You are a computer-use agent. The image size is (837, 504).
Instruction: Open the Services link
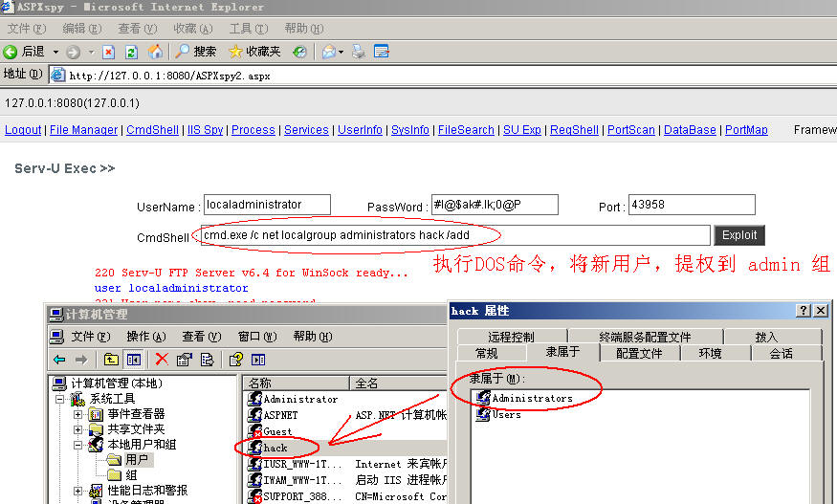click(x=306, y=130)
